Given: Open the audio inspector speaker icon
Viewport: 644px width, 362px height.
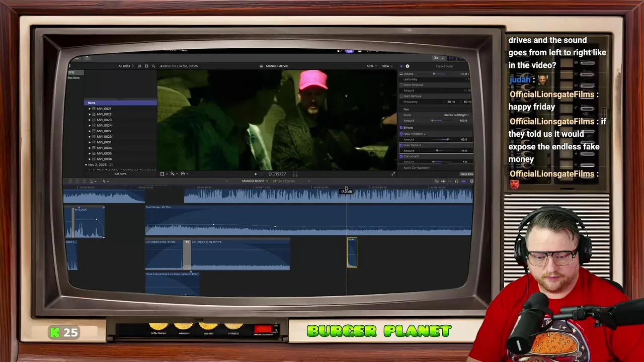Looking at the screenshot, I should [x=401, y=66].
